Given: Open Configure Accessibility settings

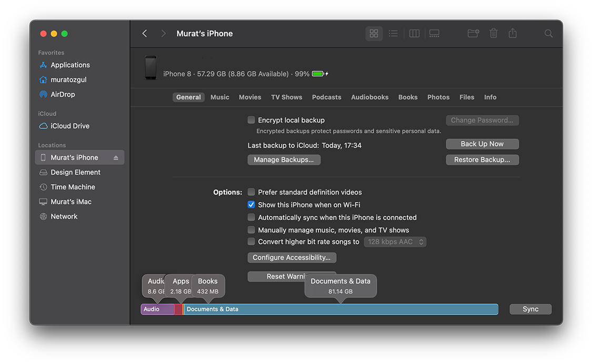Looking at the screenshot, I should click(292, 258).
